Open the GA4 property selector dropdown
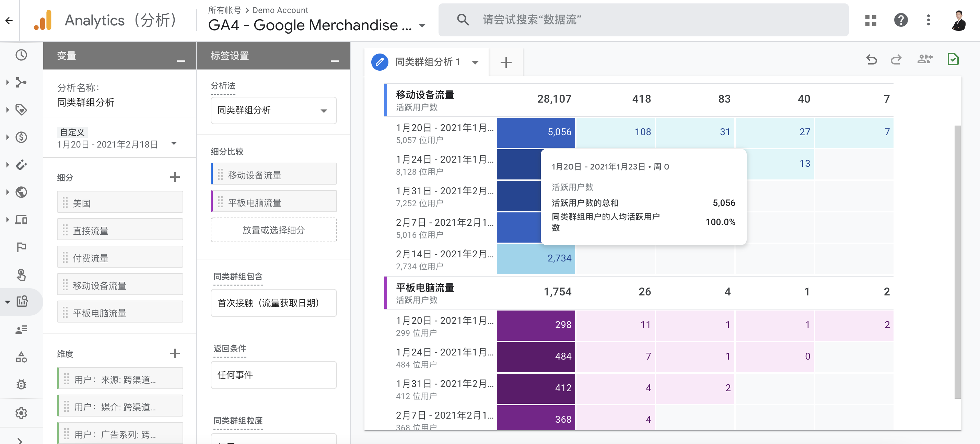Image resolution: width=980 pixels, height=444 pixels. (x=422, y=26)
